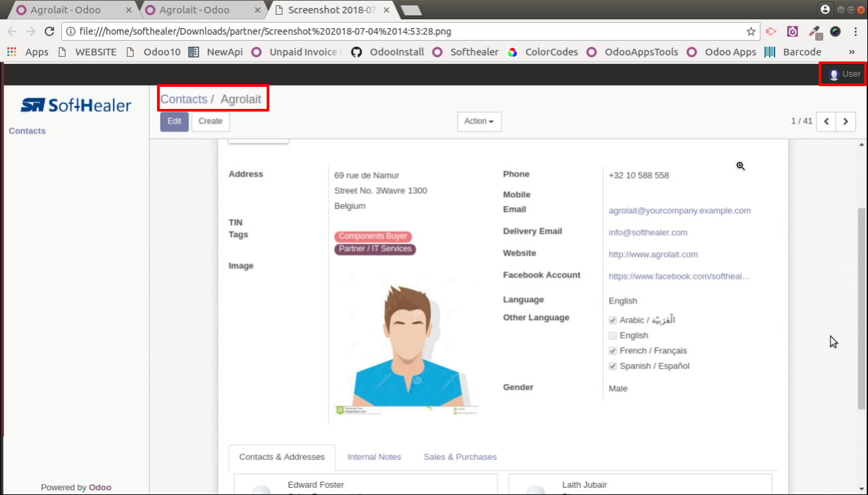Click the Partner / IT Services tag
868x495 pixels.
[x=375, y=249]
